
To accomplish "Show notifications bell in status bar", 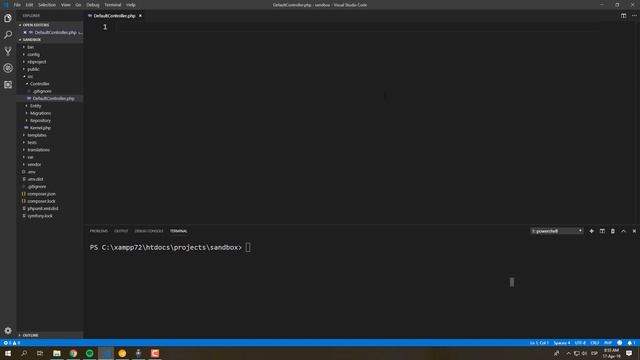I will pos(631,343).
